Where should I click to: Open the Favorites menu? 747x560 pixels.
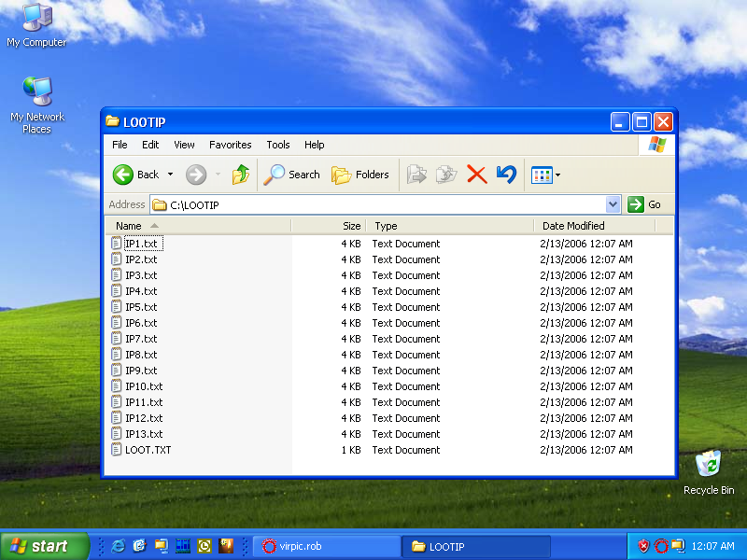pos(230,145)
